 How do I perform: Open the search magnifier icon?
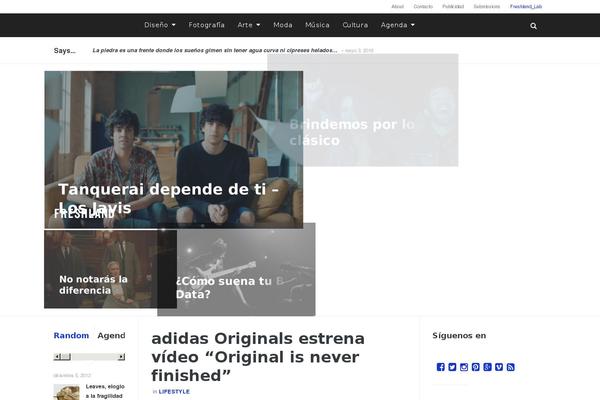[533, 26]
